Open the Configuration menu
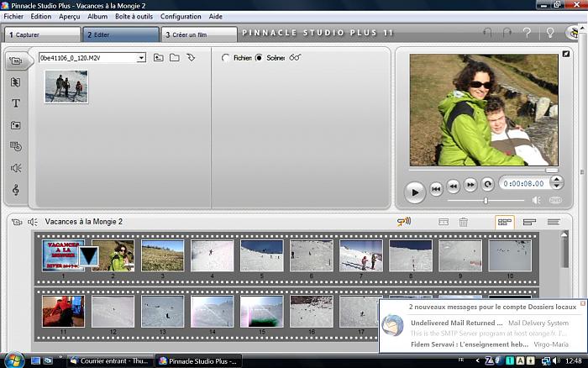The width and height of the screenshot is (588, 368). point(181,17)
